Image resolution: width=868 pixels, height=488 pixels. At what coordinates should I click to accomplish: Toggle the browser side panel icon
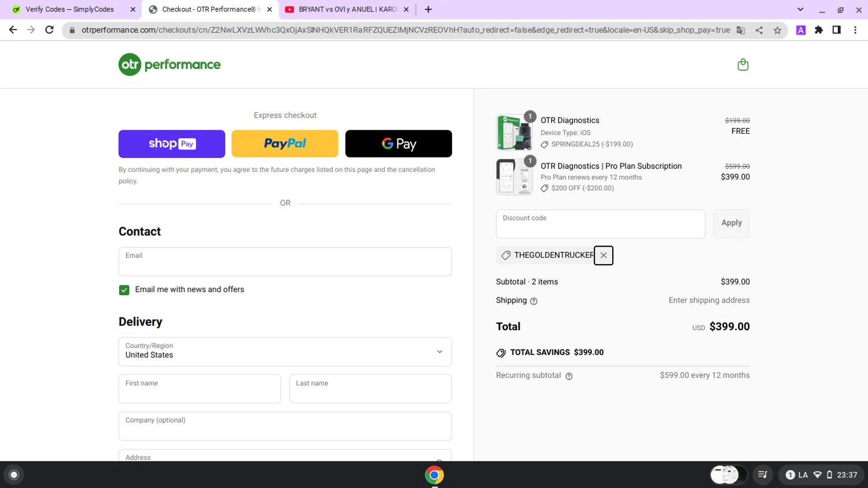tap(837, 30)
